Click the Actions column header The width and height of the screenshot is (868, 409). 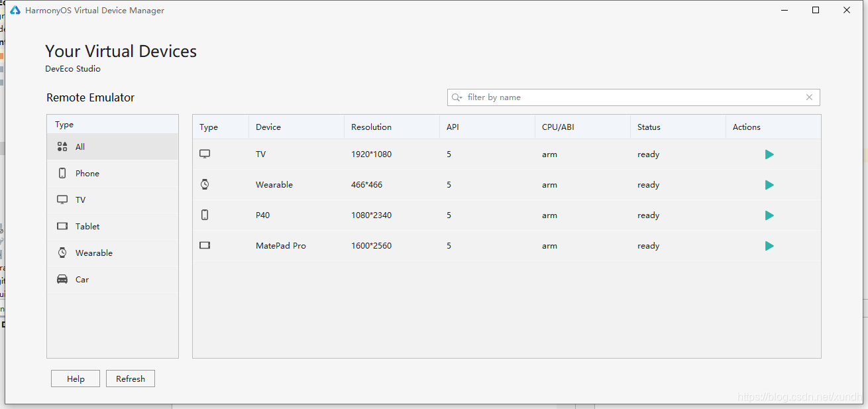[773, 127]
